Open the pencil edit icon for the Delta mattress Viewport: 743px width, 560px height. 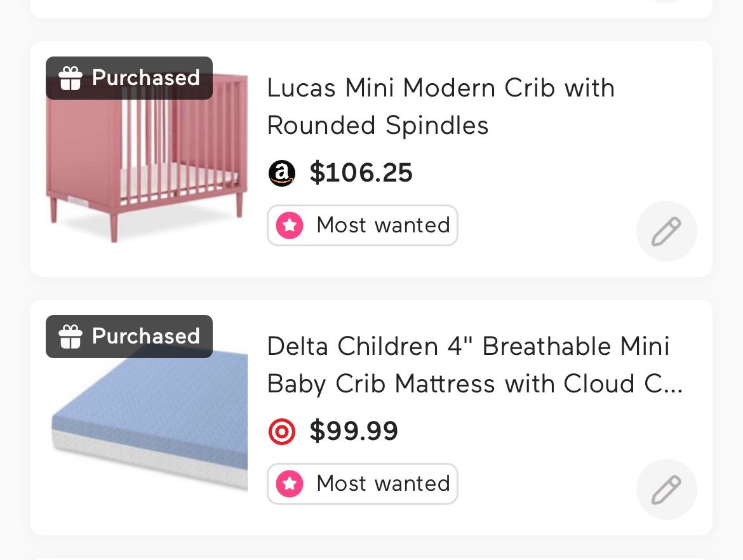coord(666,489)
